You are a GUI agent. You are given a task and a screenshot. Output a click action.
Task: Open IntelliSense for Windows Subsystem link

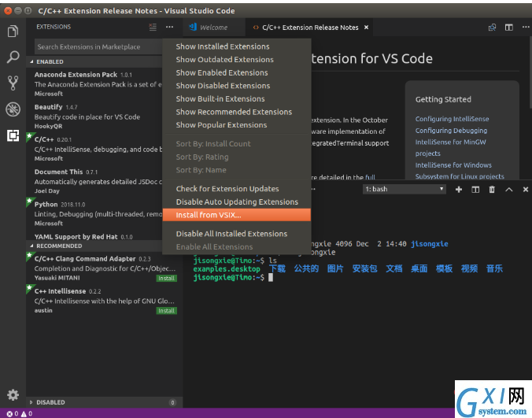point(460,171)
